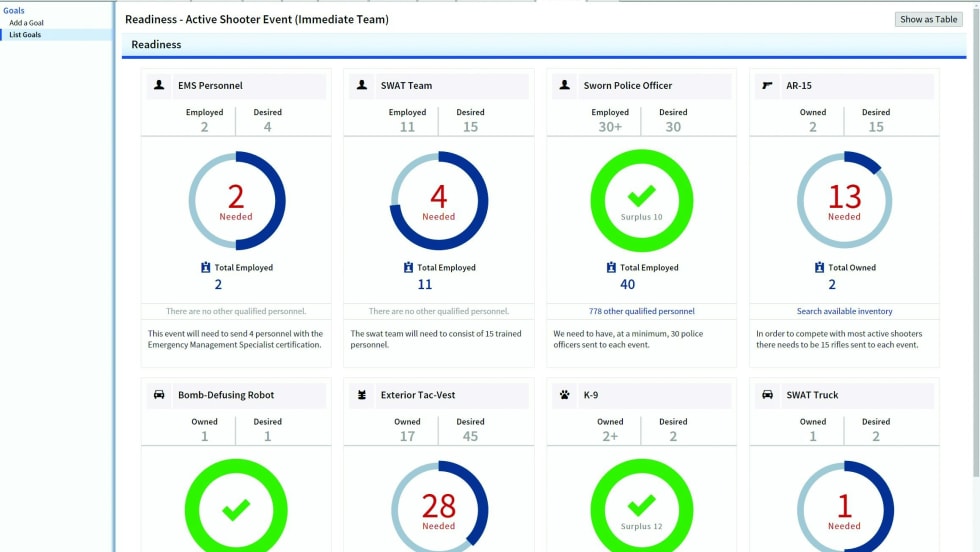Click the AR-15 gun icon
Screen dimensions: 980x552
point(767,86)
